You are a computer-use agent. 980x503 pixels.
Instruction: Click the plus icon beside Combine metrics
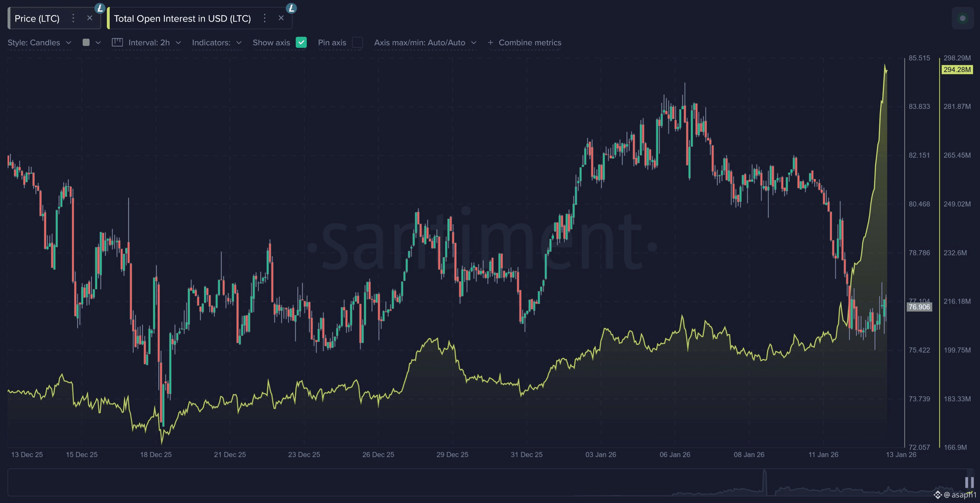point(490,43)
